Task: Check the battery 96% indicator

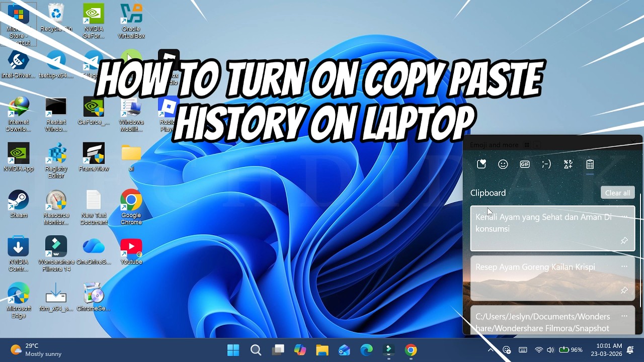Action: click(571, 350)
